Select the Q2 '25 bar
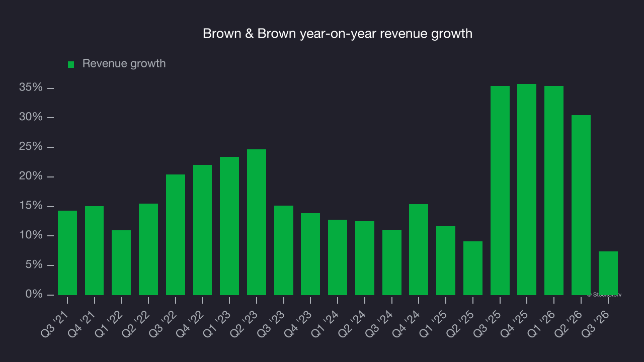The image size is (644, 362). point(473,268)
